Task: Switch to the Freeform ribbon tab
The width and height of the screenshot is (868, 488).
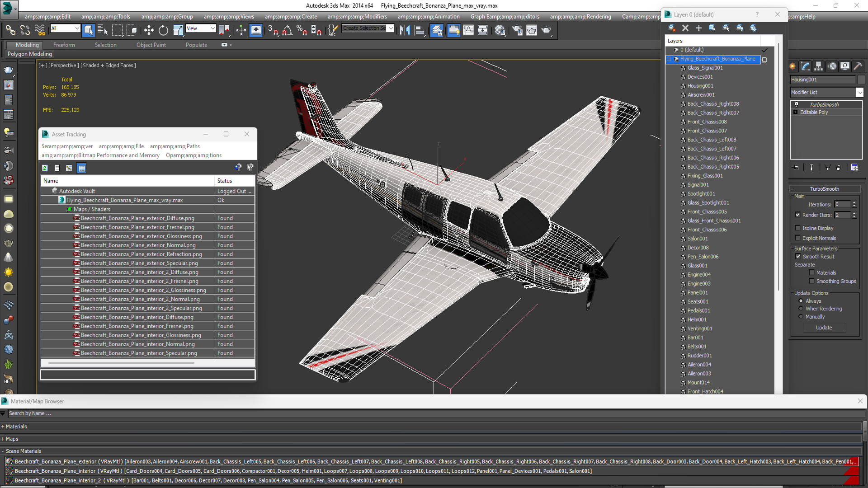Action: [64, 45]
